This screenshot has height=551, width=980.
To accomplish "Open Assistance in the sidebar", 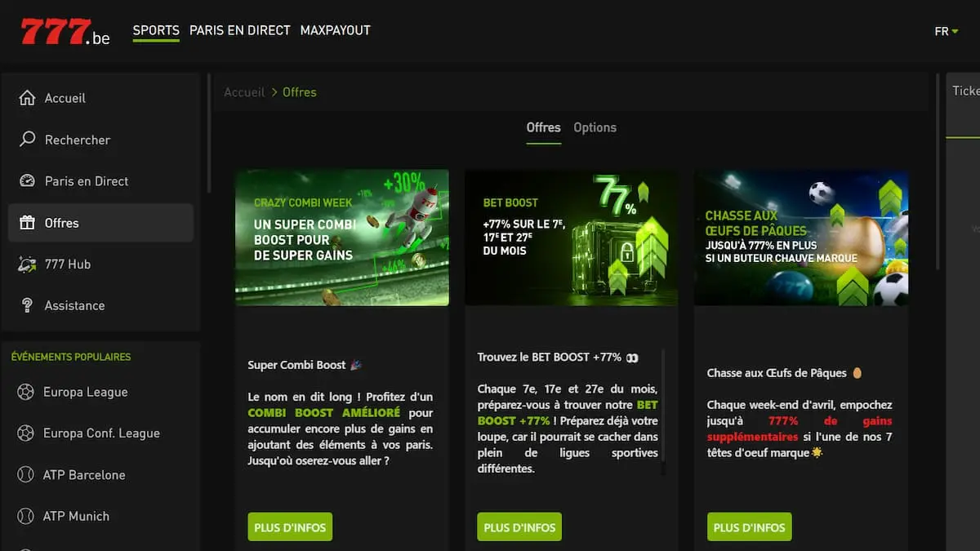I will click(100, 305).
